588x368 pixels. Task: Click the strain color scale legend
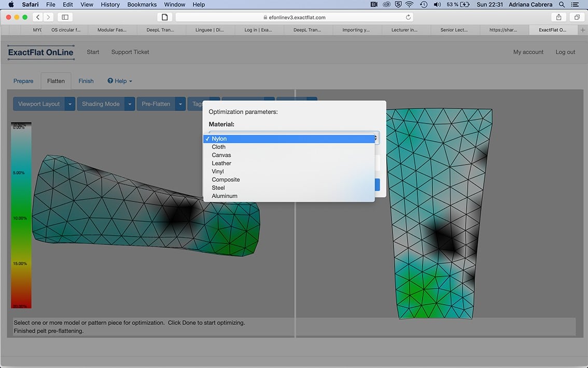coord(21,215)
